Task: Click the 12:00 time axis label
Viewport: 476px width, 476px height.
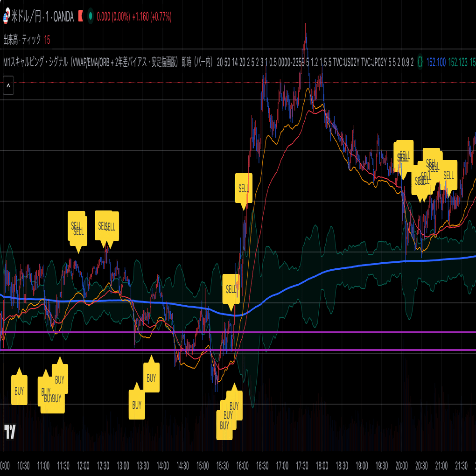Action: point(83,465)
